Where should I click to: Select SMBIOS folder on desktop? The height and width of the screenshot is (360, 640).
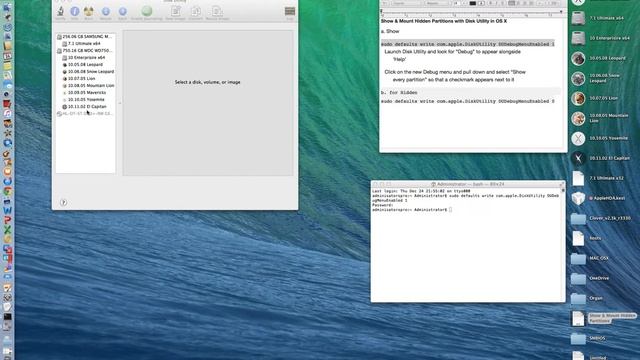(578, 338)
